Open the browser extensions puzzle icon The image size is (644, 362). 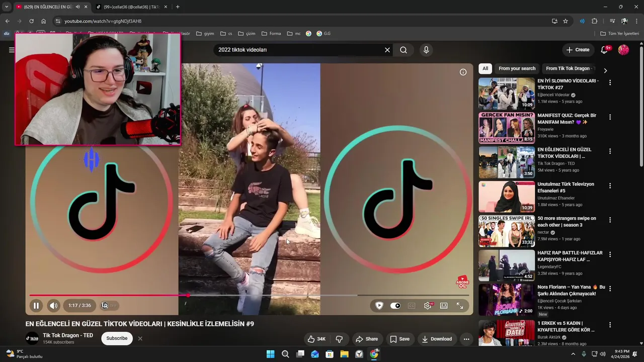click(x=594, y=21)
